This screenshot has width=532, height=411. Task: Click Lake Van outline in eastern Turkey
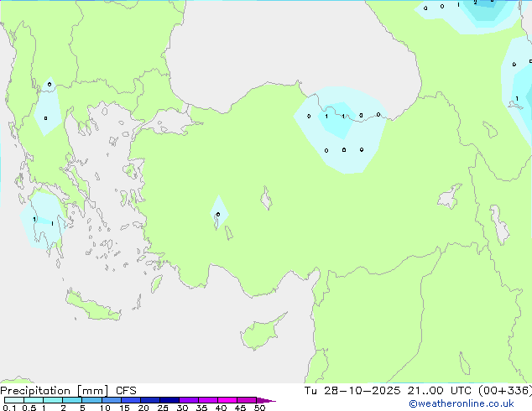pos(449,197)
